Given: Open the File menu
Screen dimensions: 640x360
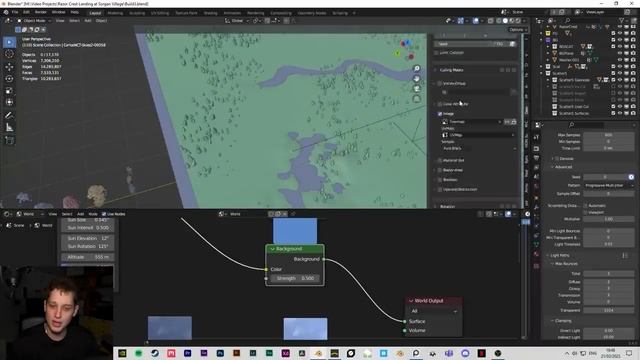Looking at the screenshot, I should pos(15,13).
